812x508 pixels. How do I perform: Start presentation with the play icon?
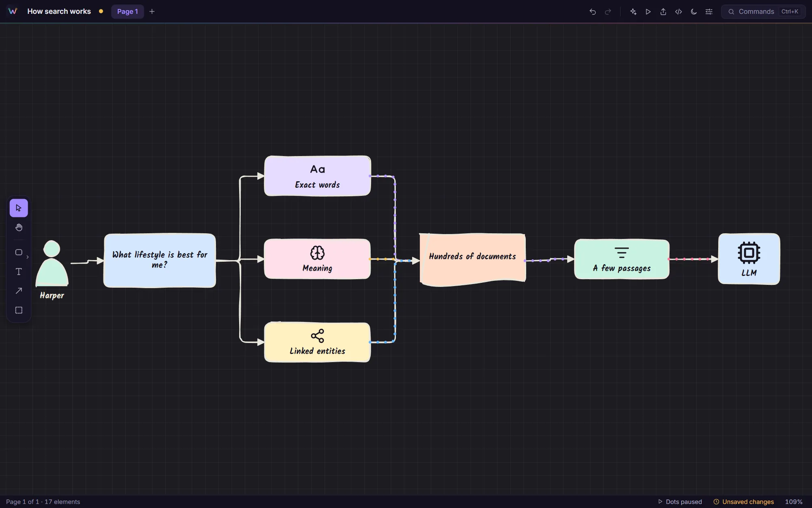(x=648, y=12)
